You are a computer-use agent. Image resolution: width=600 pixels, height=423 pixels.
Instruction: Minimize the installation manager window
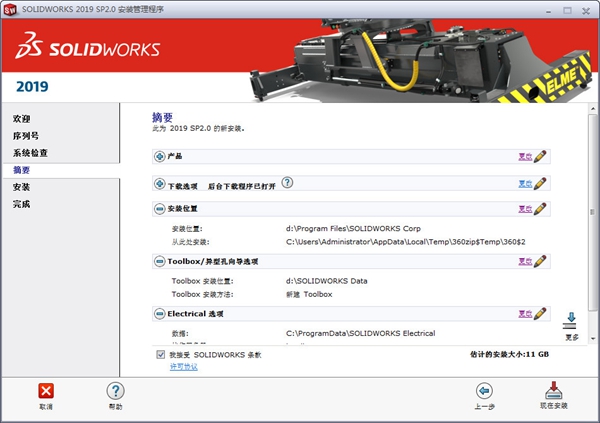point(549,11)
